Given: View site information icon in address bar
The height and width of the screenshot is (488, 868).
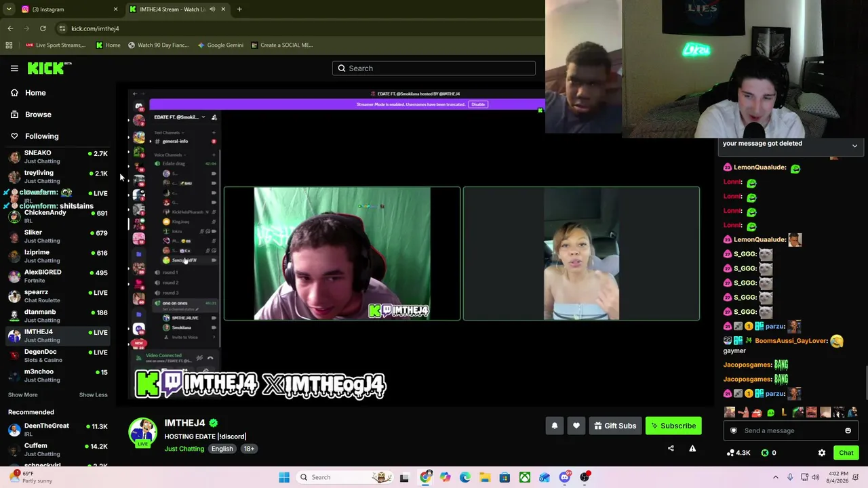Looking at the screenshot, I should click(x=62, y=28).
